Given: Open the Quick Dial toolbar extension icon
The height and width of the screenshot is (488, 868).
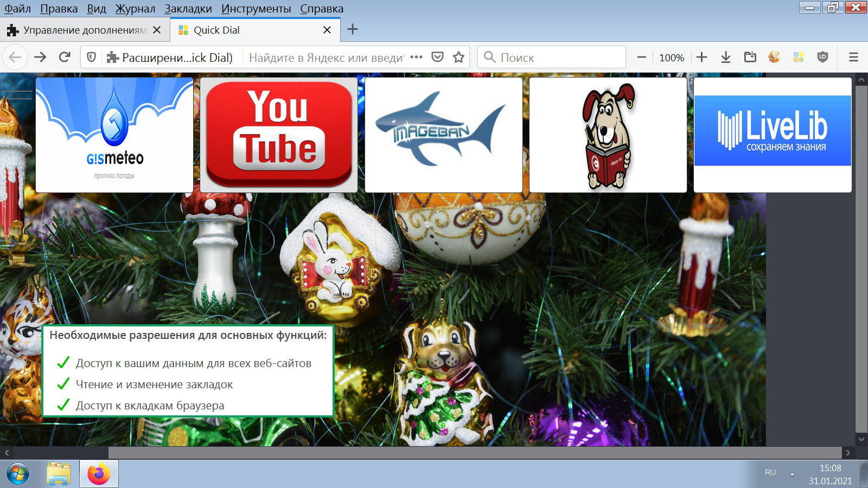Looking at the screenshot, I should pyautogui.click(x=799, y=57).
